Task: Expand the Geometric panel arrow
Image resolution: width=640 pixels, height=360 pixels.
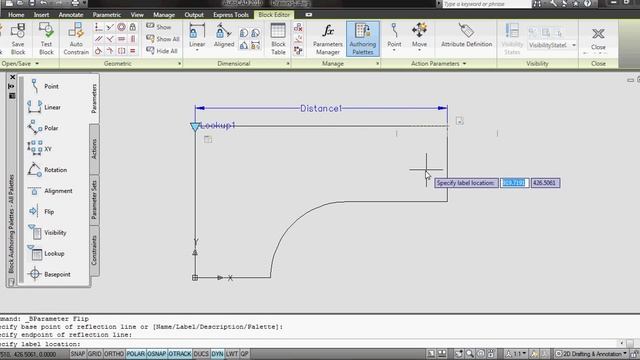Action: [x=179, y=64]
